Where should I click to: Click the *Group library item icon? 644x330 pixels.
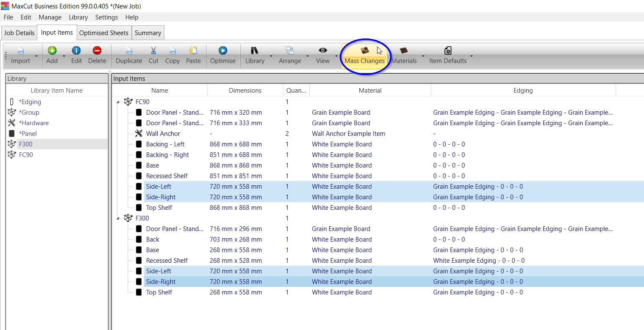(x=11, y=113)
